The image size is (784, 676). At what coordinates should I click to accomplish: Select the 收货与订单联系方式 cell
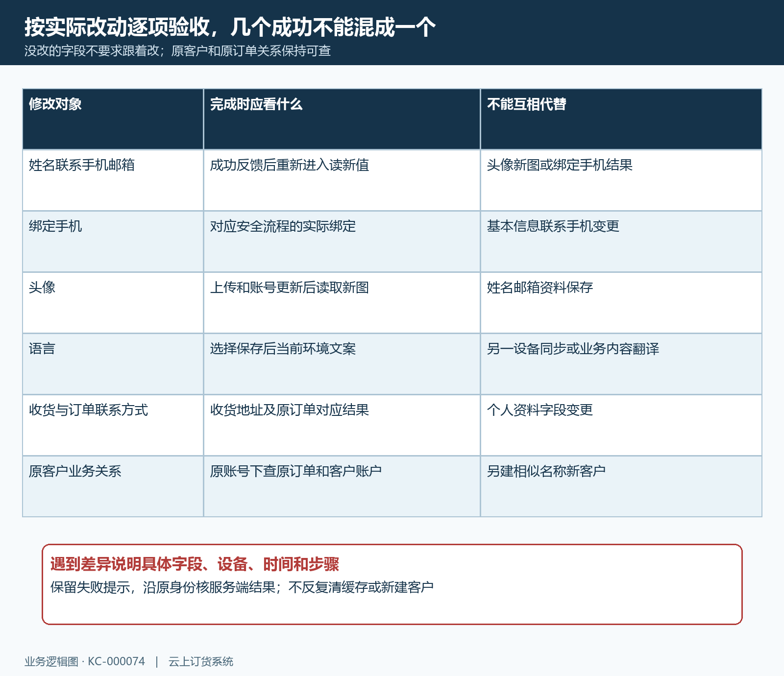click(x=113, y=425)
